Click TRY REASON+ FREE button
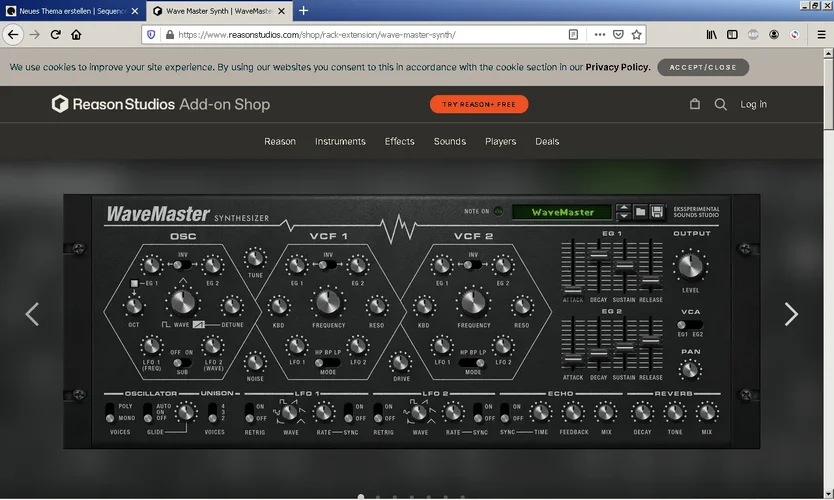Image resolution: width=834 pixels, height=500 pixels. click(x=479, y=104)
